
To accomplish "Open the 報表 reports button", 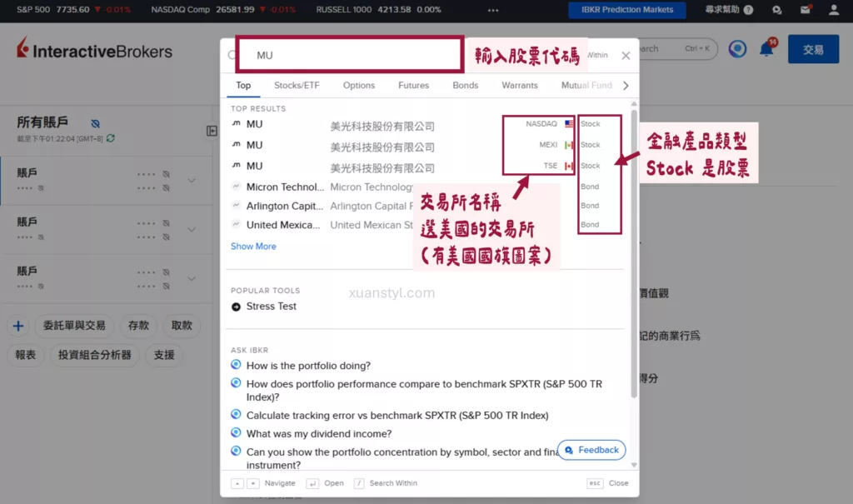I will tap(26, 355).
